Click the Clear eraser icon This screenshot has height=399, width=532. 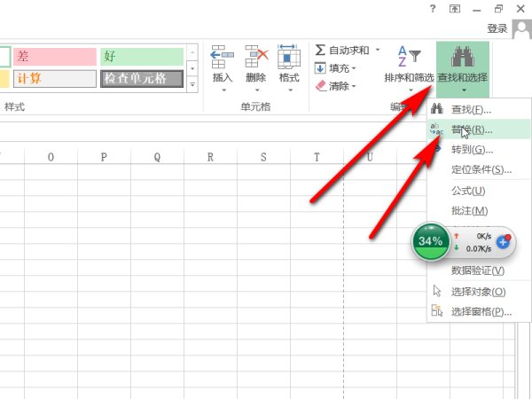coord(321,86)
